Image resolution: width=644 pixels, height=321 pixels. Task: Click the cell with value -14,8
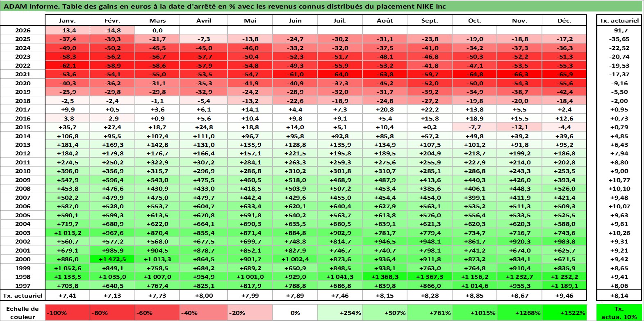tap(112, 30)
